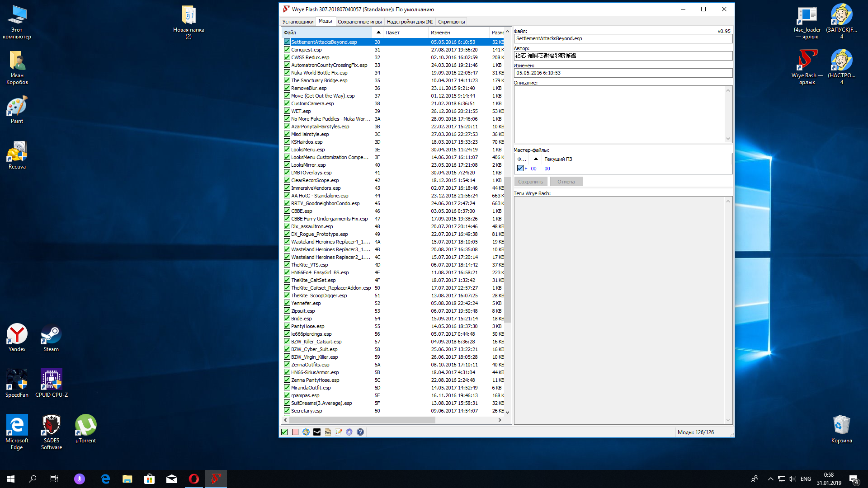The height and width of the screenshot is (488, 868).
Task: Open Wrye settings gear icon
Action: pyautogui.click(x=349, y=432)
